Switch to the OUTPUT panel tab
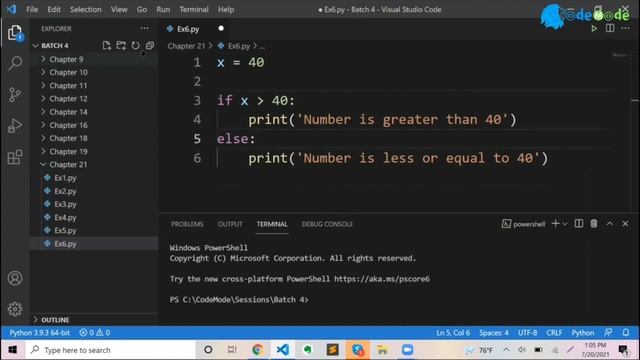The width and height of the screenshot is (640, 360). (230, 224)
